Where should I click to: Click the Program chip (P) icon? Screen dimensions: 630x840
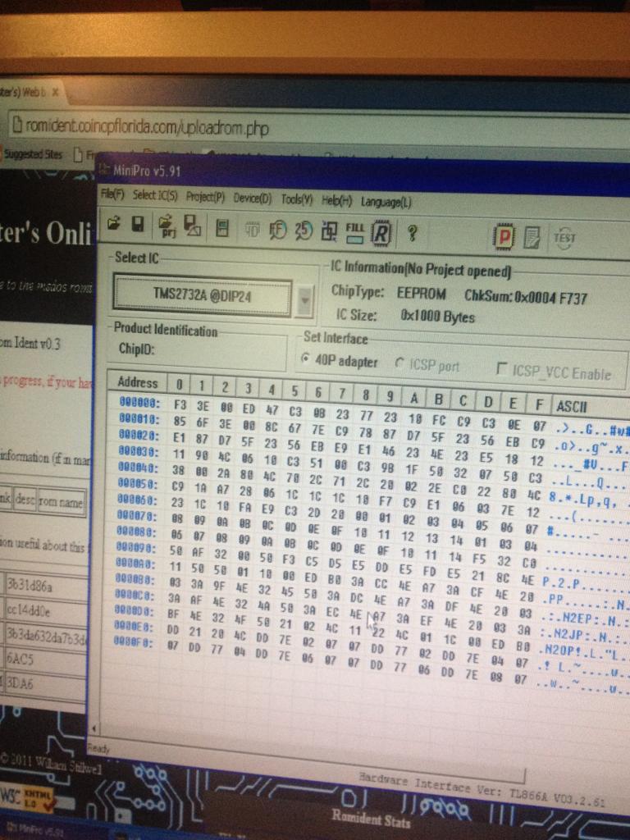[x=502, y=236]
